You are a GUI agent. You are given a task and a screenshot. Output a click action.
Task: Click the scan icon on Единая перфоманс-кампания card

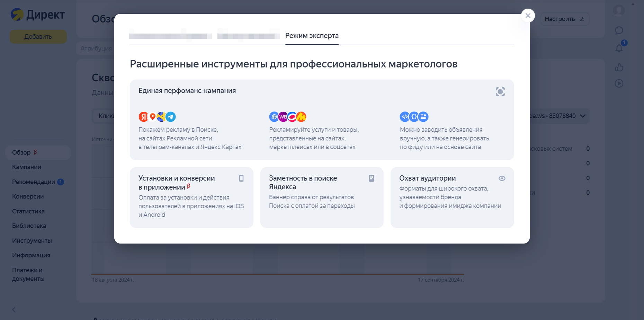[x=500, y=92]
